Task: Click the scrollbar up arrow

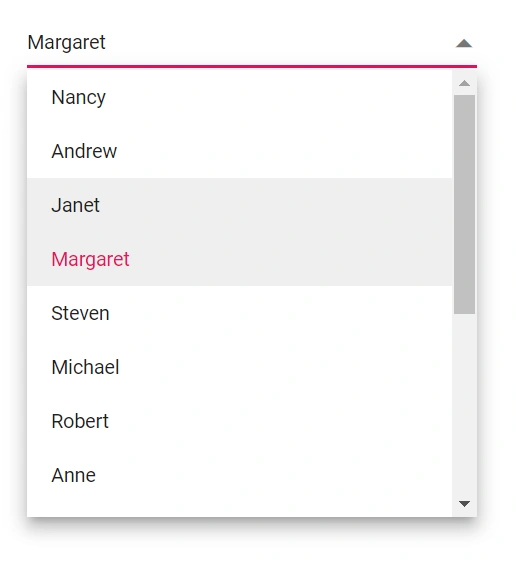Action: 464,83
